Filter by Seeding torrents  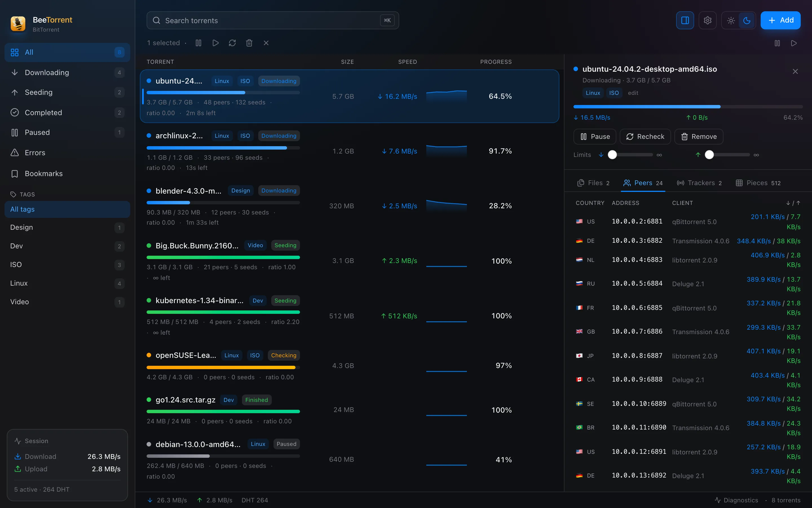point(67,92)
